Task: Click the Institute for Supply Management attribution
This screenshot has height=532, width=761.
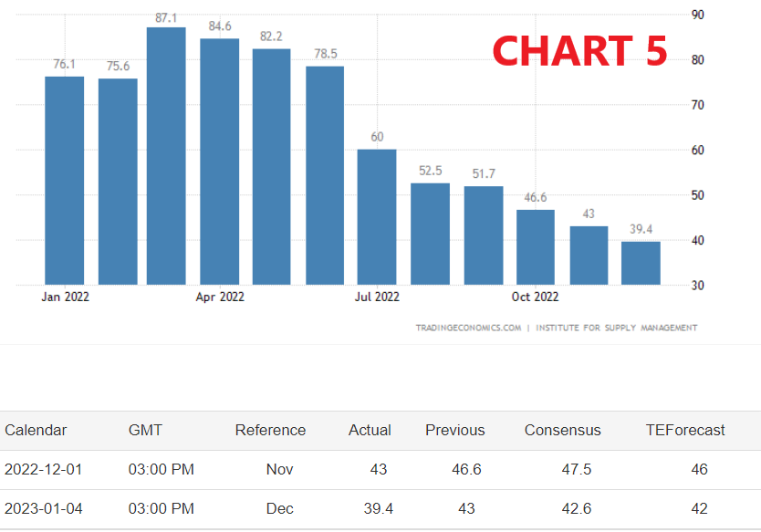Action: [616, 328]
